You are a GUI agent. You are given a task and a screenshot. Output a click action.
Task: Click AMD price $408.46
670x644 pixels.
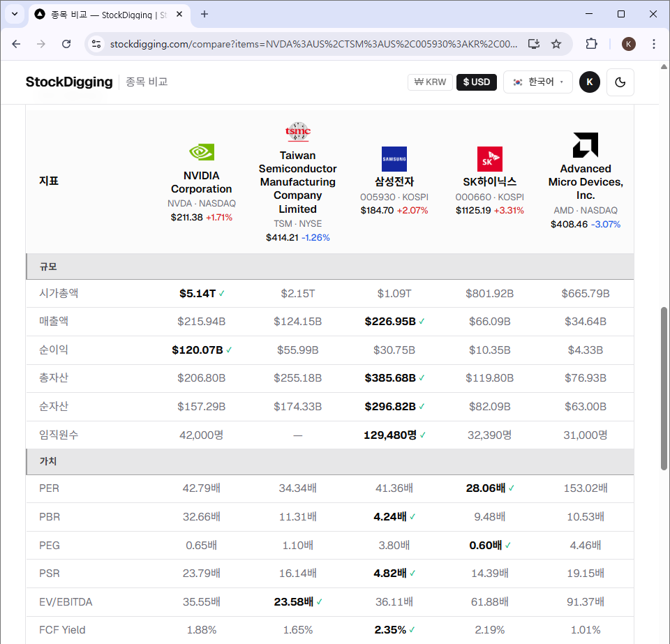(x=569, y=224)
